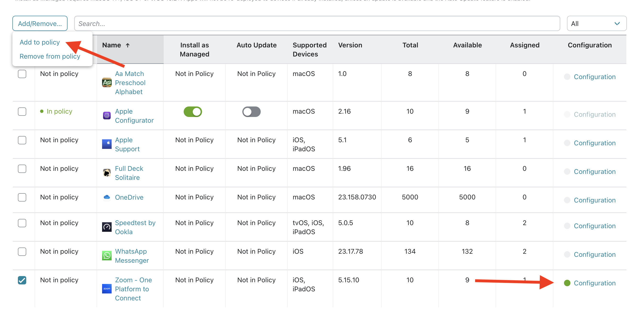Enable Auto Update for Apple Configurator
This screenshot has height=313, width=644.
click(251, 112)
